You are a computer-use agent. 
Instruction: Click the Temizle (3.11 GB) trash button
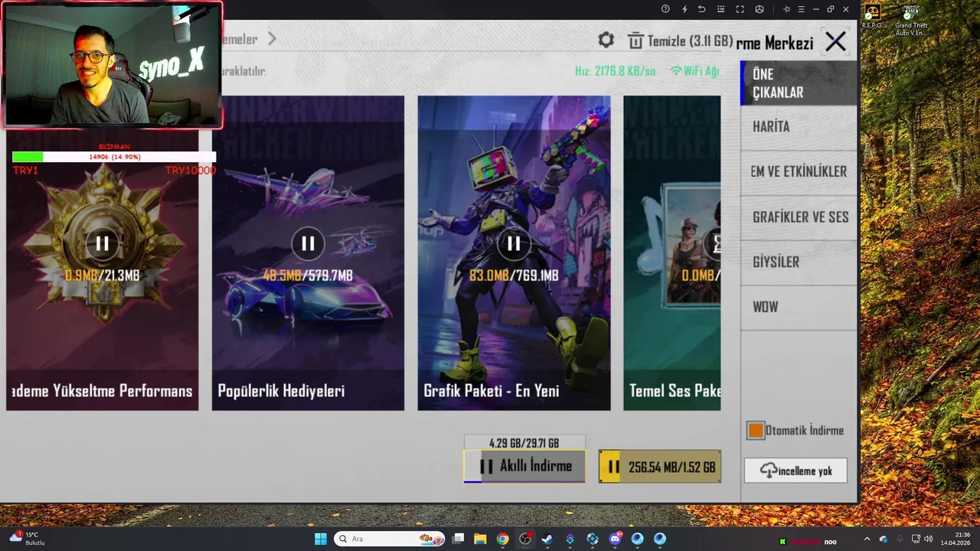680,41
